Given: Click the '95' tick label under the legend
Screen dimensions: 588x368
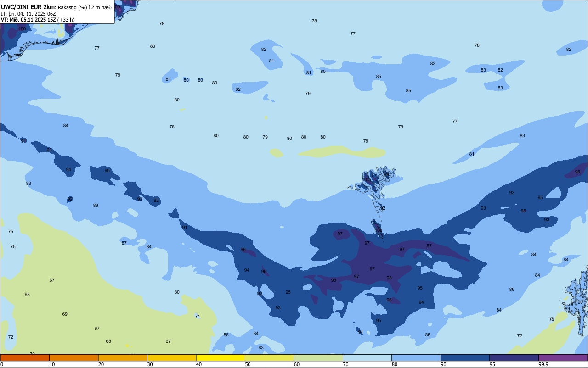Looking at the screenshot, I should [x=492, y=364].
